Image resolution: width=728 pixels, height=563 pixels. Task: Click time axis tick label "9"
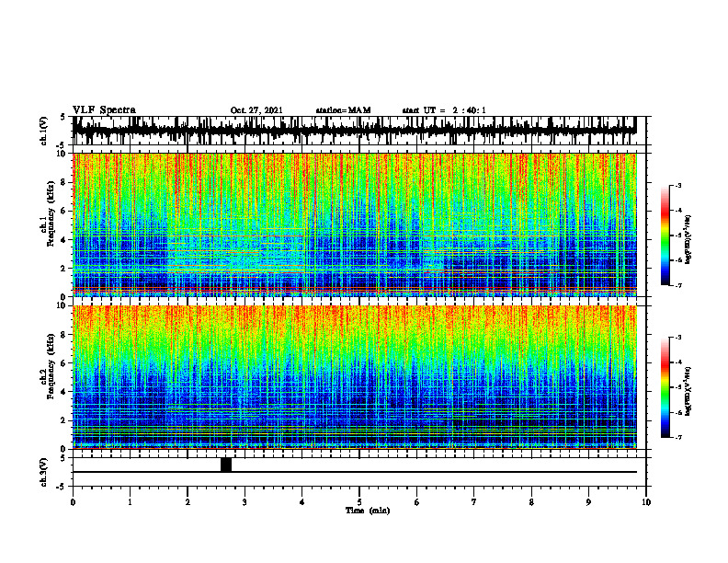[588, 502]
